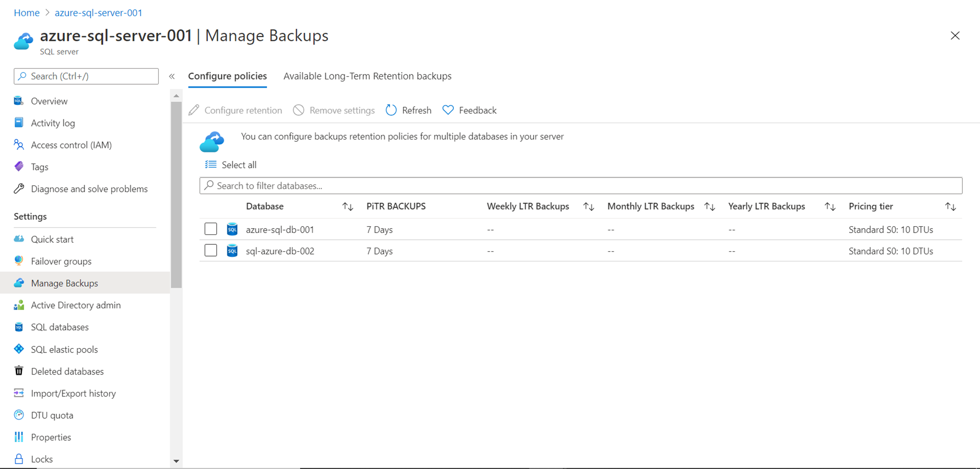This screenshot has height=469, width=980.
Task: Click the Locks padlock icon
Action: pos(19,459)
